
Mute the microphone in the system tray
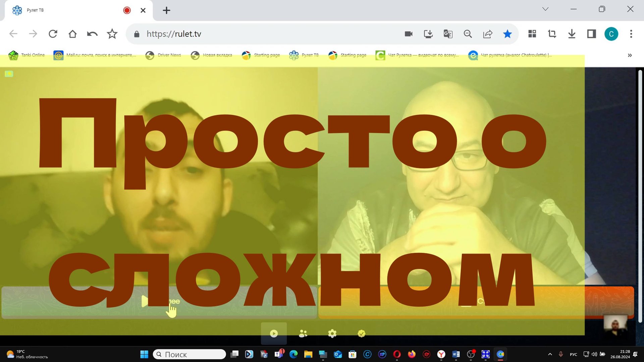560,354
